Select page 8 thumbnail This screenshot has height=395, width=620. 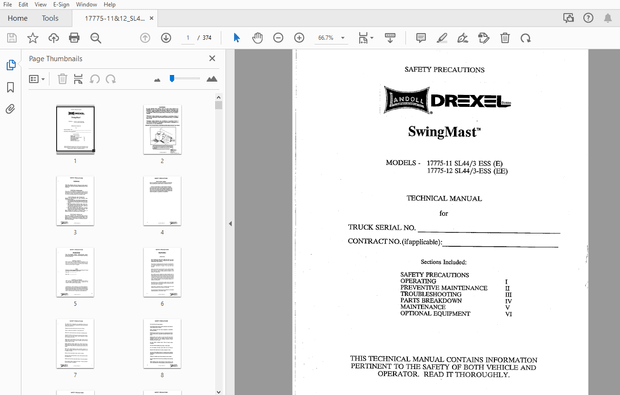[x=162, y=344]
